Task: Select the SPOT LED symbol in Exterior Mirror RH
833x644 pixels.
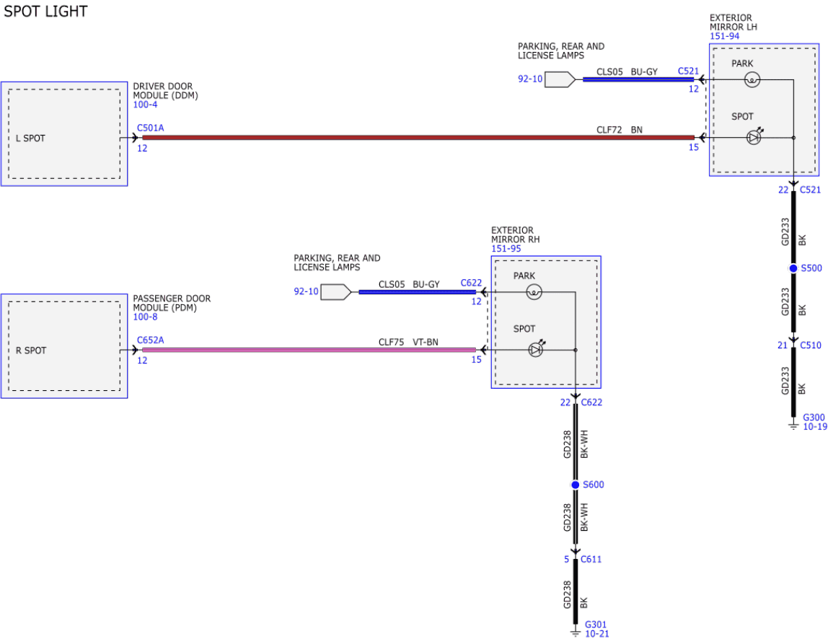Action: (535, 350)
